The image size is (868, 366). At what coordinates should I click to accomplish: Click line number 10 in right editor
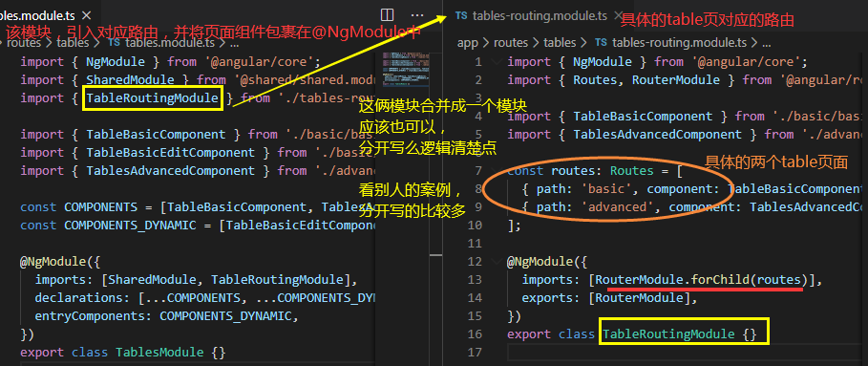point(475,226)
